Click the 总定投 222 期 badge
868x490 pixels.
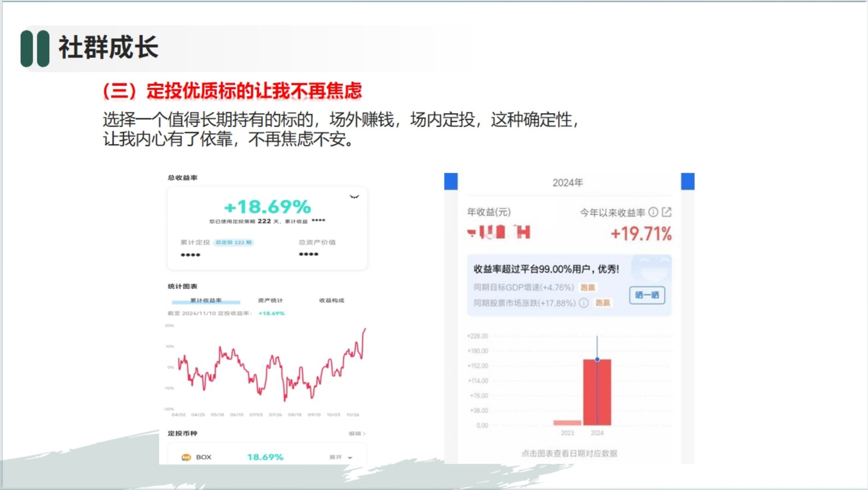click(233, 243)
